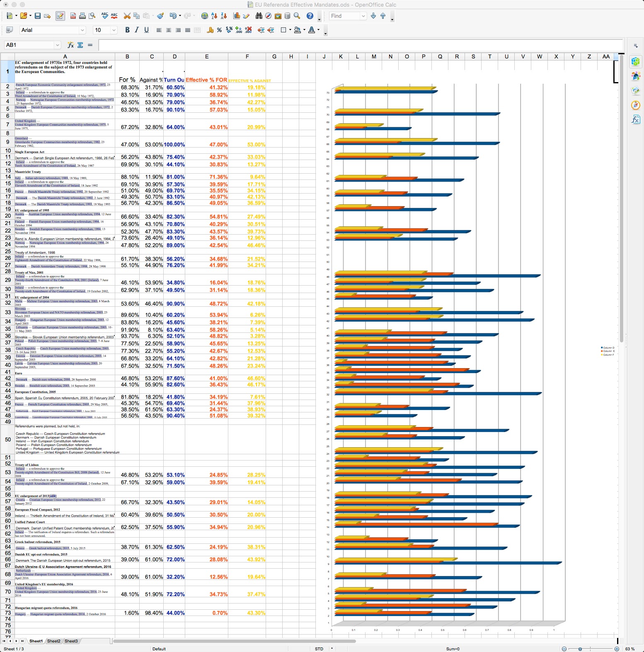The height and width of the screenshot is (652, 644).
Task: Insert a chart from the toolbar
Action: pyautogui.click(x=237, y=16)
